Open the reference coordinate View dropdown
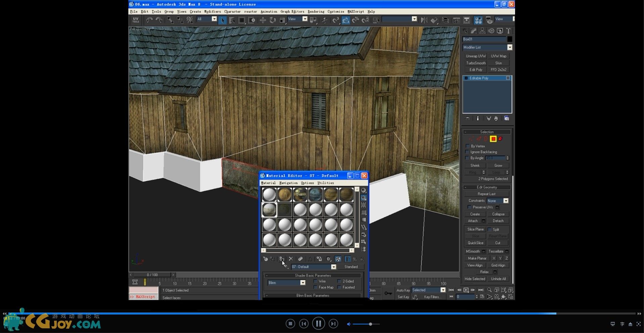Viewport: 644px width, 333px height. click(x=297, y=19)
